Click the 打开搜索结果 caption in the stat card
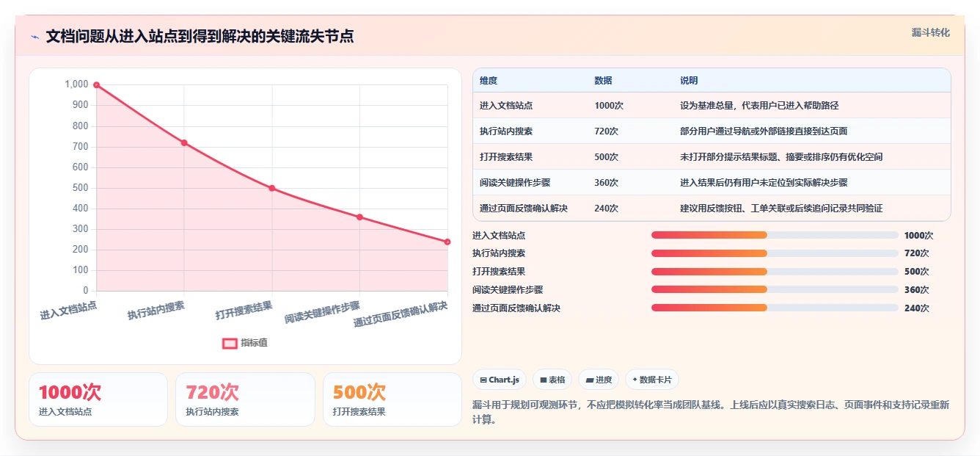The height and width of the screenshot is (456, 980). point(359,412)
